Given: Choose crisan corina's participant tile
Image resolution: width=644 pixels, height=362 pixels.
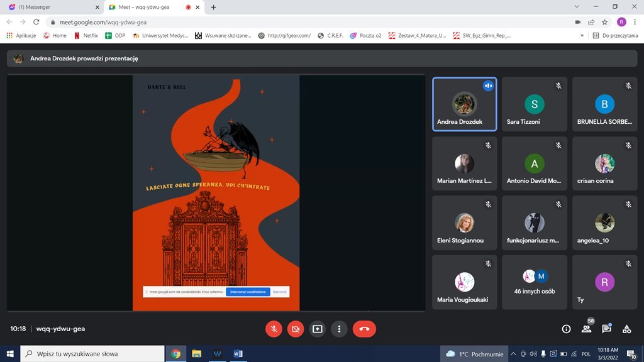Looking at the screenshot, I should pos(604,163).
